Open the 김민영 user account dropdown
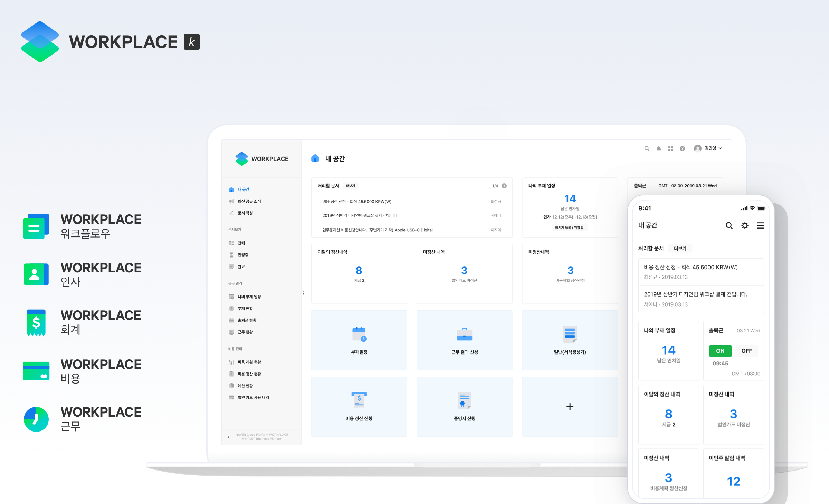Image resolution: width=829 pixels, height=504 pixels. [708, 148]
